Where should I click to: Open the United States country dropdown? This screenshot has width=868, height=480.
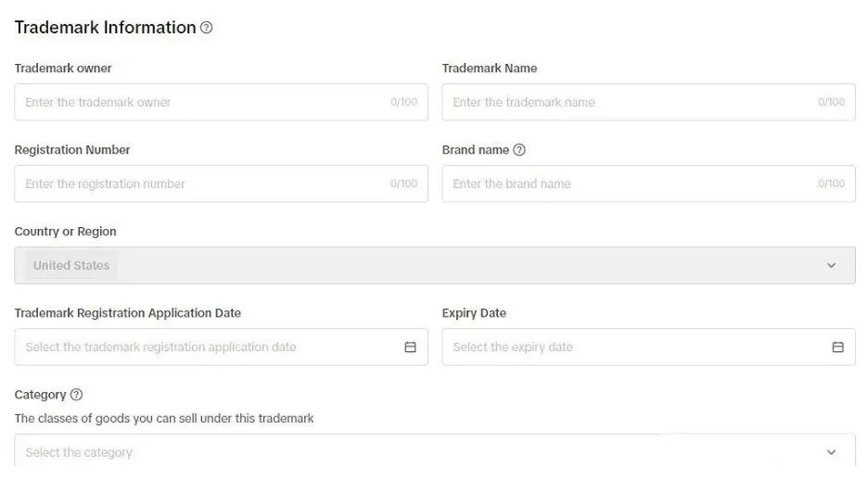[x=435, y=265]
